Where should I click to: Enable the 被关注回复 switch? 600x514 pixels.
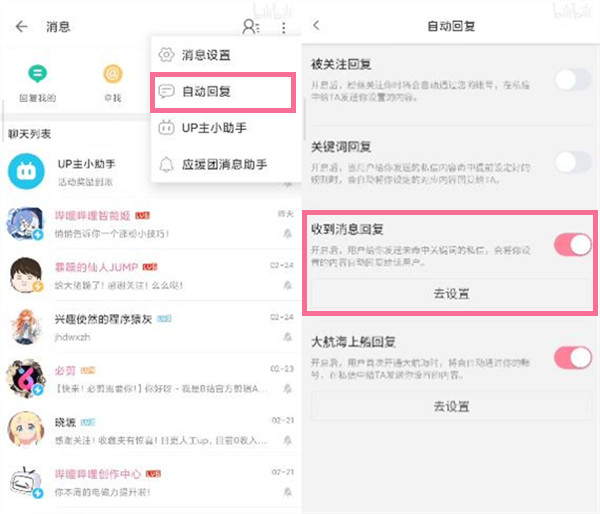pos(573,80)
